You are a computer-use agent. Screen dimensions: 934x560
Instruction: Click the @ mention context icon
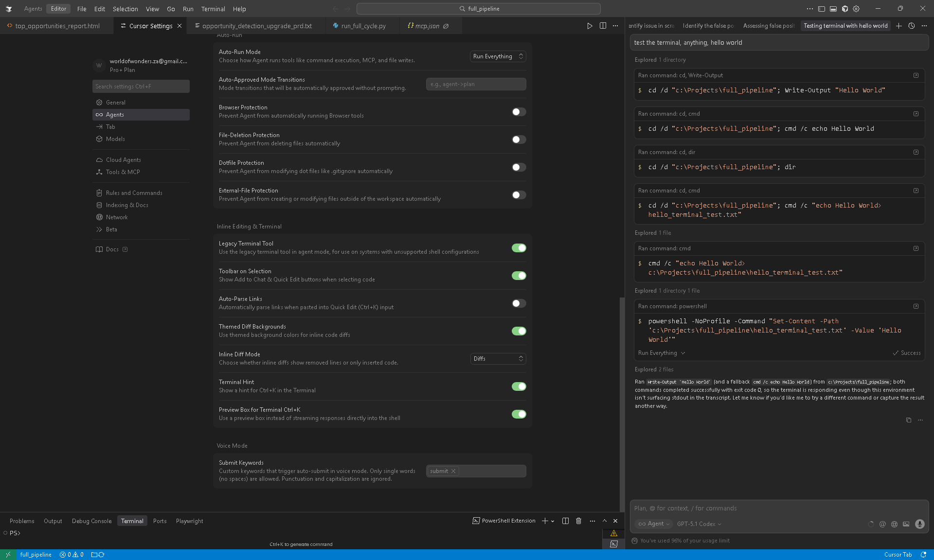[882, 524]
